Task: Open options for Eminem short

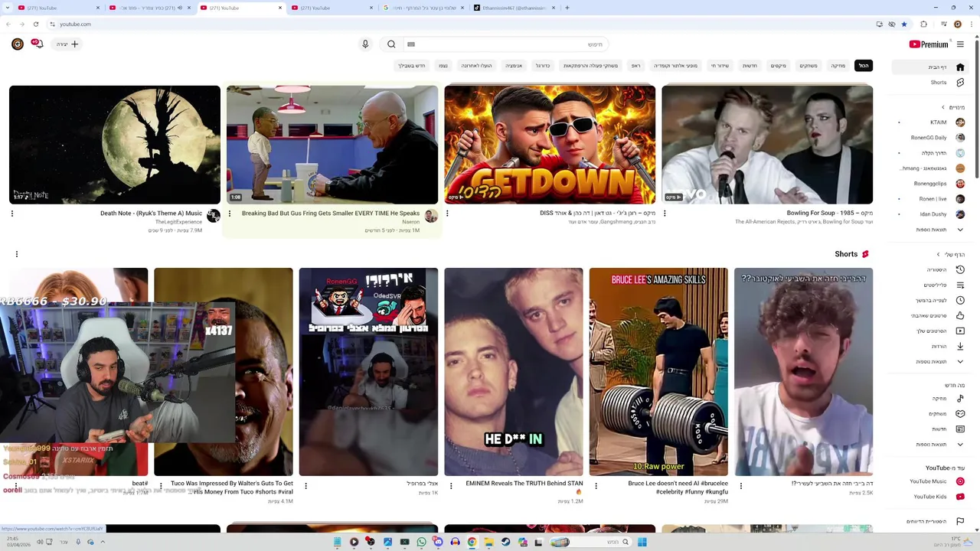Action: coord(451,486)
